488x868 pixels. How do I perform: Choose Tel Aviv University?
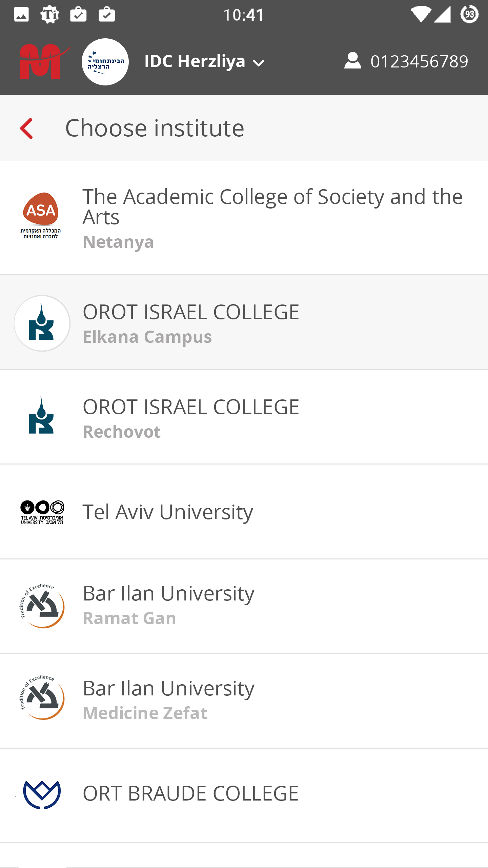pyautogui.click(x=244, y=512)
